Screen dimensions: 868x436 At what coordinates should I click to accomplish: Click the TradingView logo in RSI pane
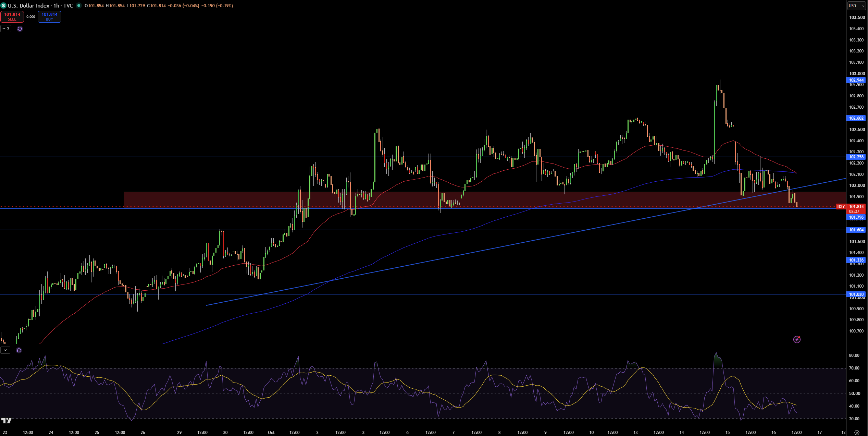[7, 420]
